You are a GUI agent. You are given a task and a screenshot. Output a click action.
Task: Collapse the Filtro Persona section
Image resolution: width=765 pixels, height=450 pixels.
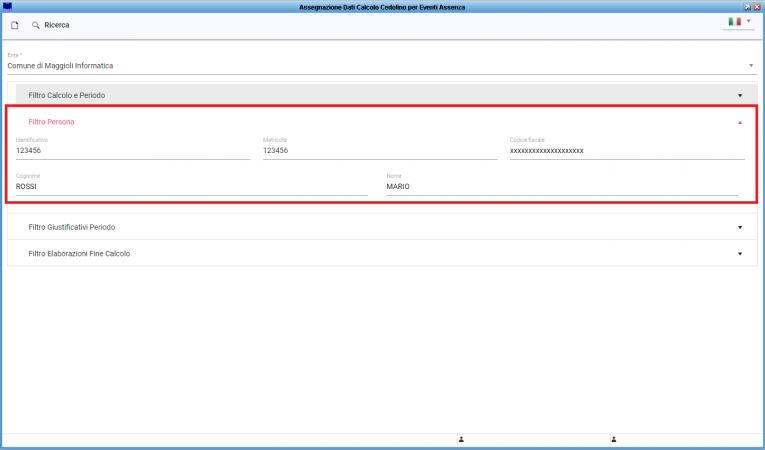point(740,122)
